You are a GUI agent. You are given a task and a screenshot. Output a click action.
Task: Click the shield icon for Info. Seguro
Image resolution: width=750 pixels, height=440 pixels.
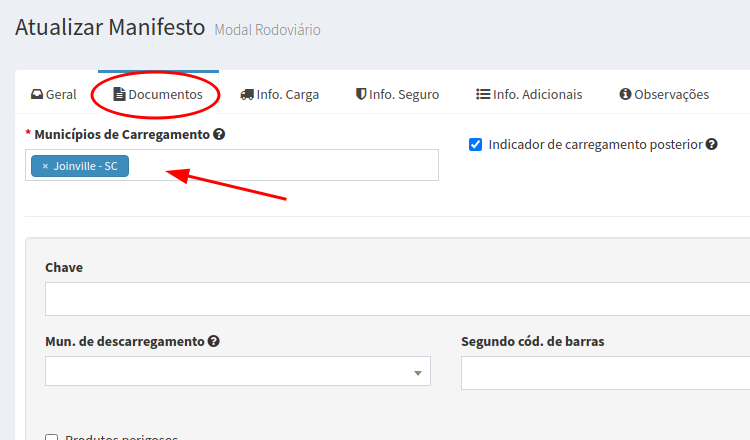click(361, 95)
